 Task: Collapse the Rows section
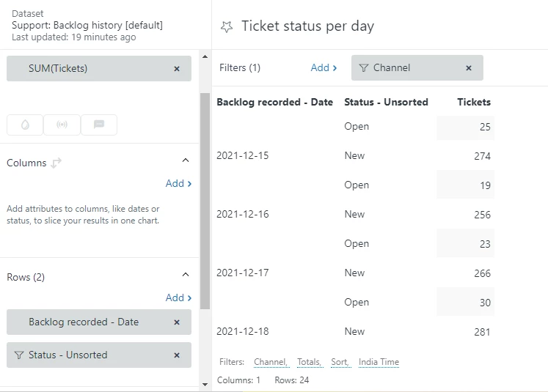click(x=186, y=275)
